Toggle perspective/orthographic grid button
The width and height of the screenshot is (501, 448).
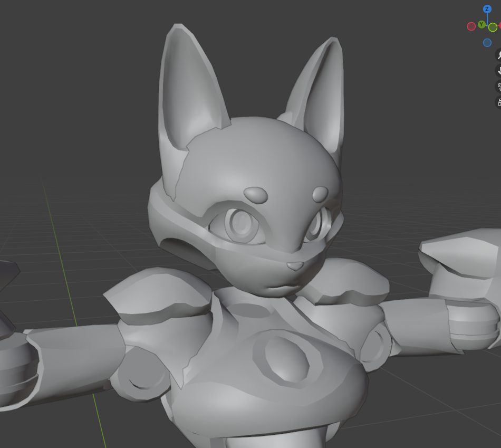[498, 102]
